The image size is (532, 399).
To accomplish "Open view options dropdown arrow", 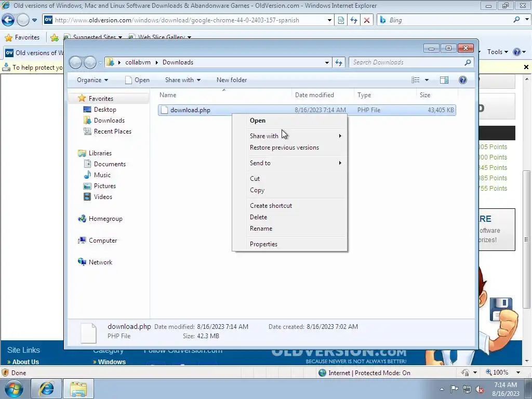I will [x=427, y=80].
